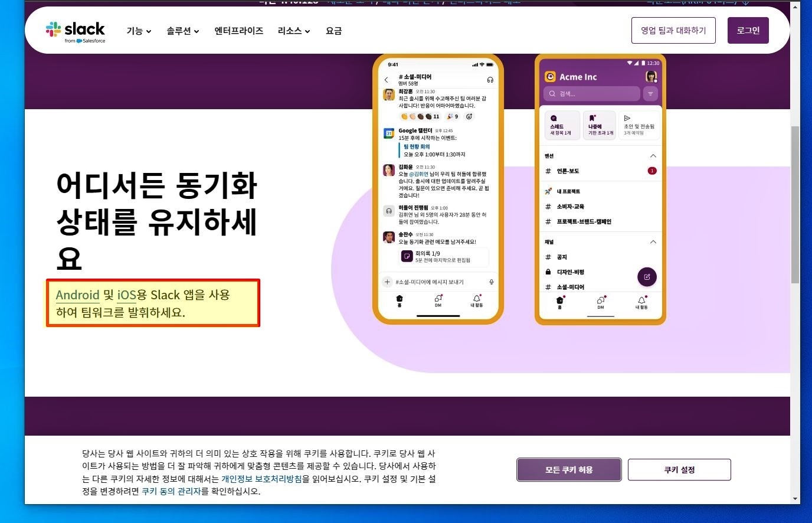Click the 홈 tab in iOS mockup
Screen dimensions: 812x523
[400, 301]
